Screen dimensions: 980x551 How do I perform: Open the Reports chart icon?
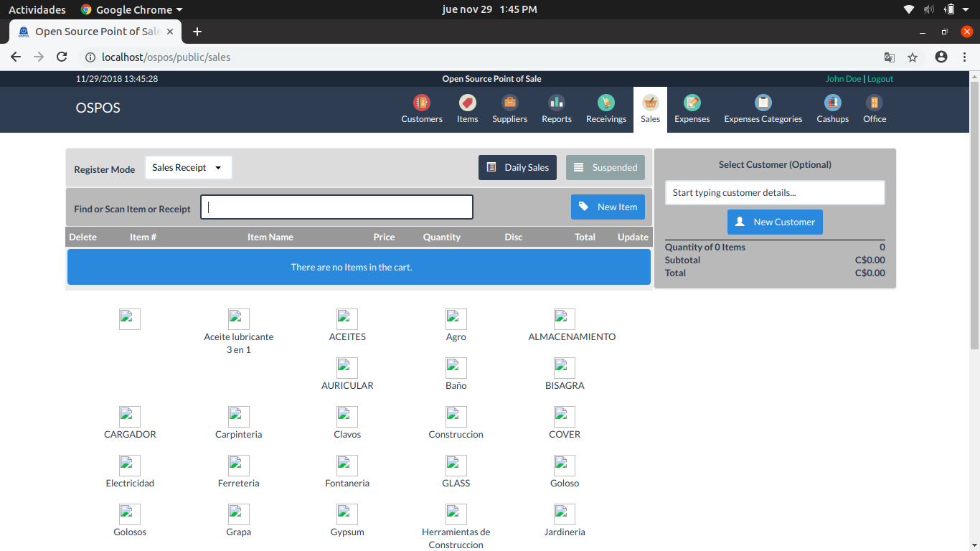click(556, 108)
